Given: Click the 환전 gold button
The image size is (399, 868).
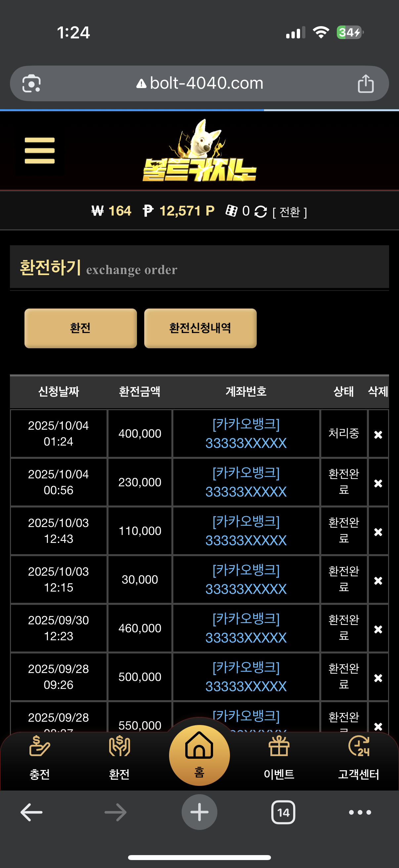Looking at the screenshot, I should (x=80, y=328).
